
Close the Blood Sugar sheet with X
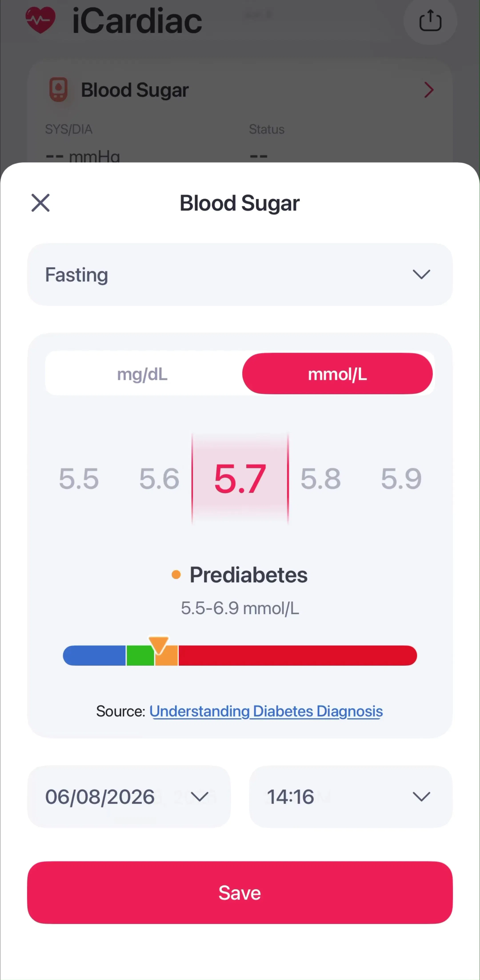point(40,202)
